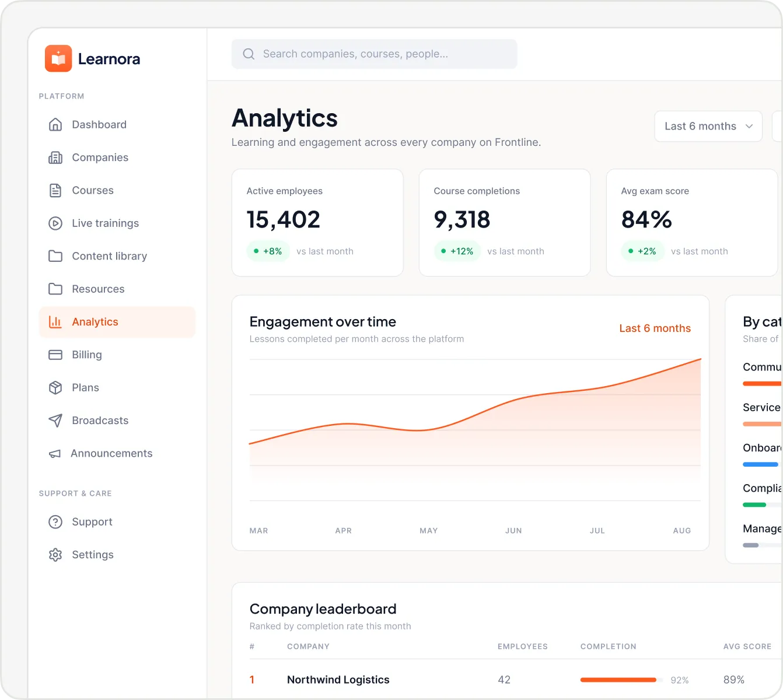Click the Course completions card
Screen dimensions: 783x700
click(x=505, y=223)
